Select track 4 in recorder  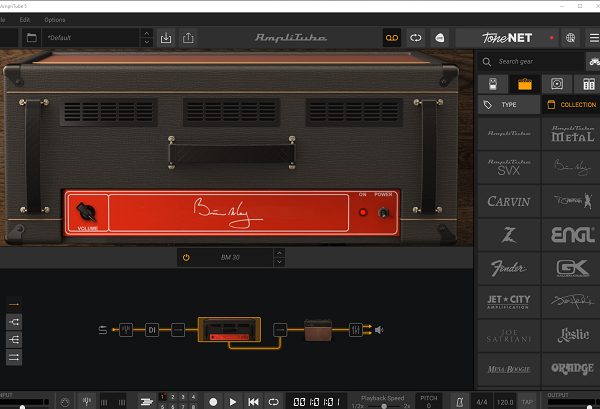coord(194,397)
